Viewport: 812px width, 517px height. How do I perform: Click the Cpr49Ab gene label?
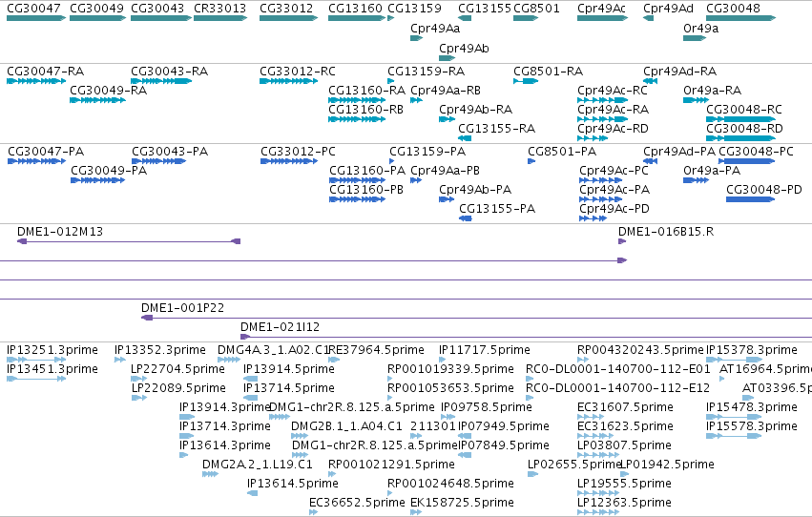point(464,48)
